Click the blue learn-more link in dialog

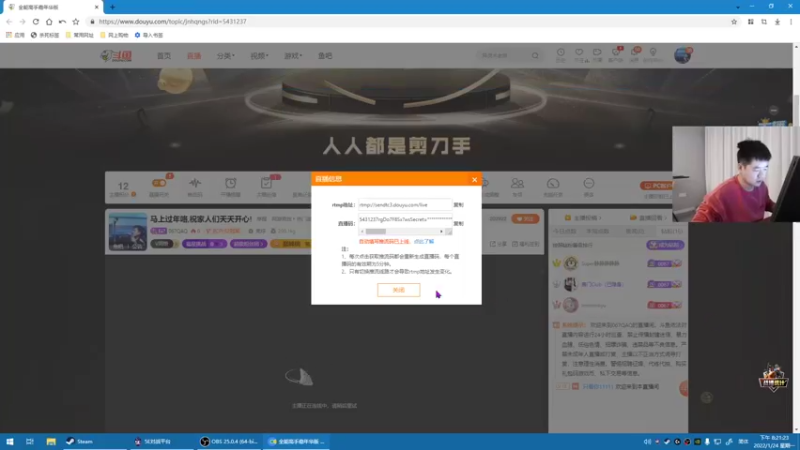tap(424, 241)
